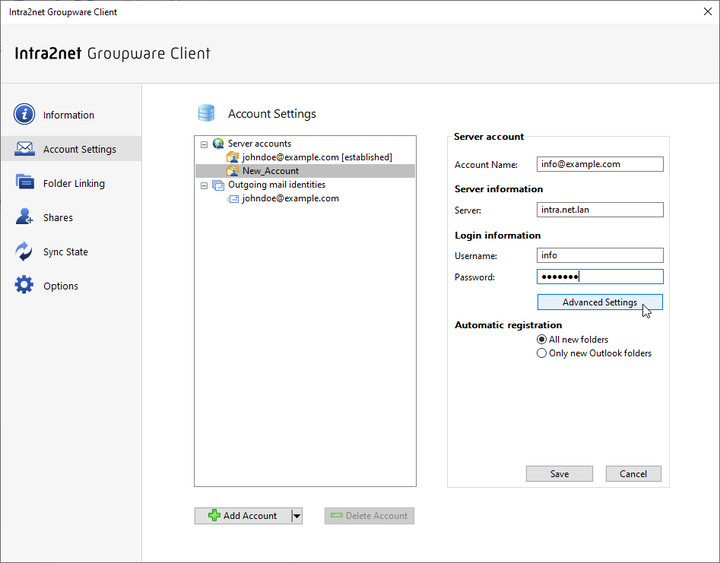Click the Sync State arrows icon
The height and width of the screenshot is (563, 720).
click(24, 251)
